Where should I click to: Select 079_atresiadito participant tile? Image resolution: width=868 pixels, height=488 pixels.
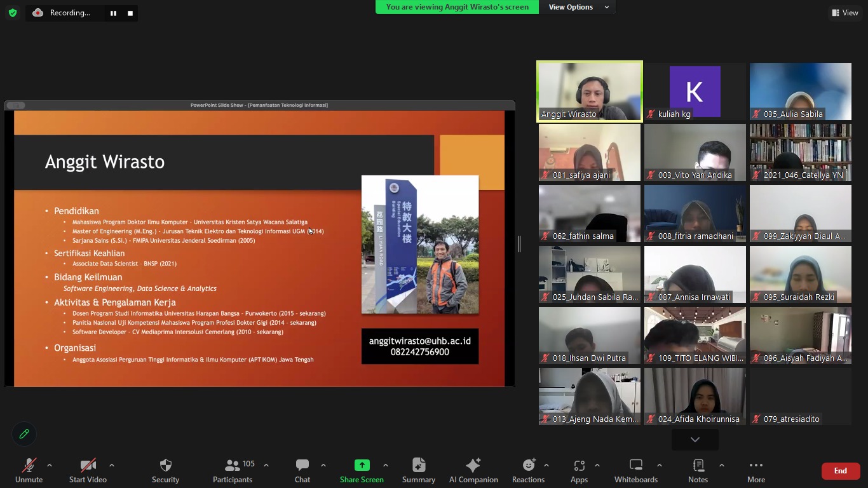pyautogui.click(x=801, y=396)
